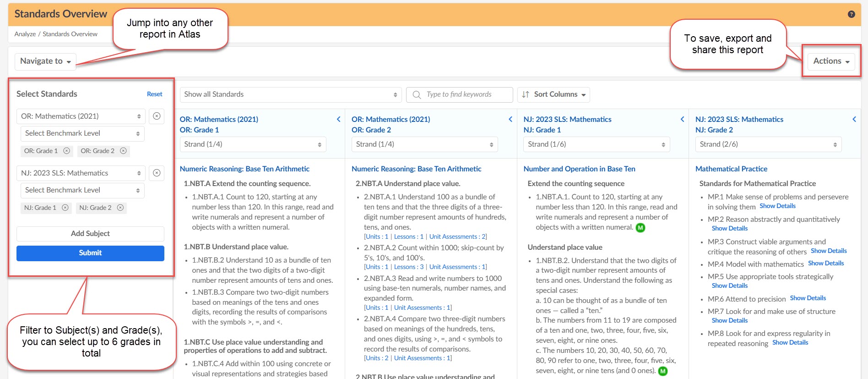Click the 1.NBT.B.3 Compare two two-digit numbers standard
The image size is (868, 379).
tap(260, 307)
